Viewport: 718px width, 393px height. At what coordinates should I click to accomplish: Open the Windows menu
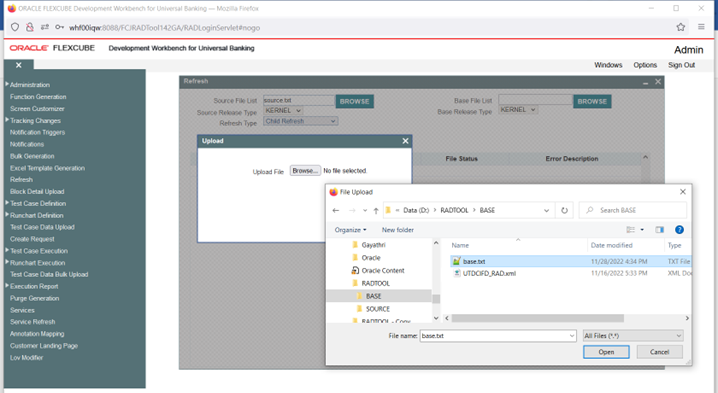click(x=608, y=65)
